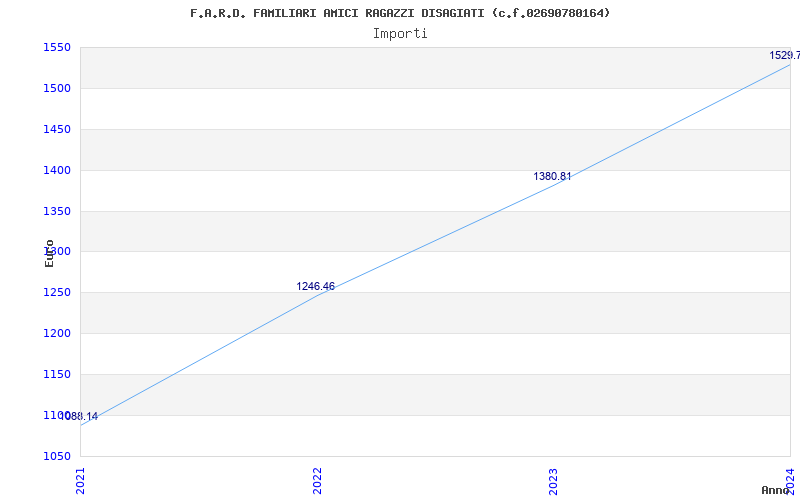Click the 1550 y-axis value
Viewport: 800px width, 500px height.
click(57, 47)
